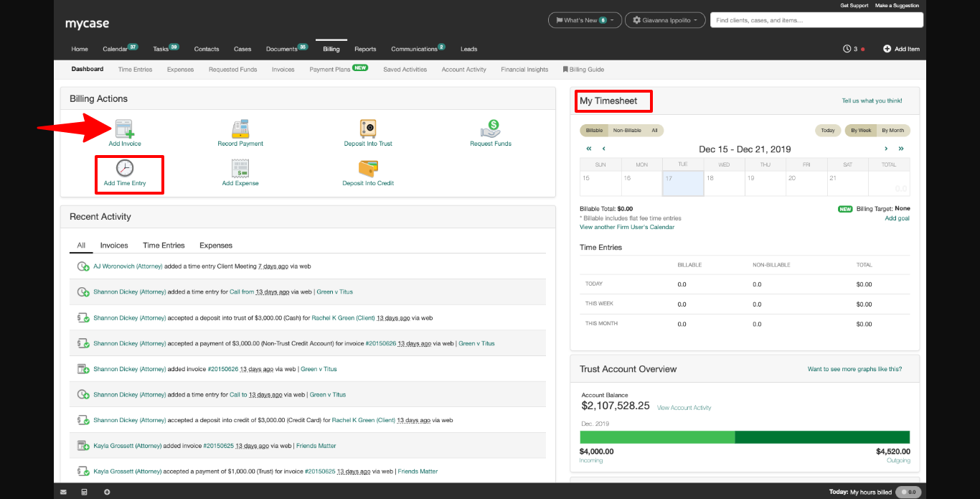
Task: Filter Recent Activity by Invoices tab
Action: [114, 246]
